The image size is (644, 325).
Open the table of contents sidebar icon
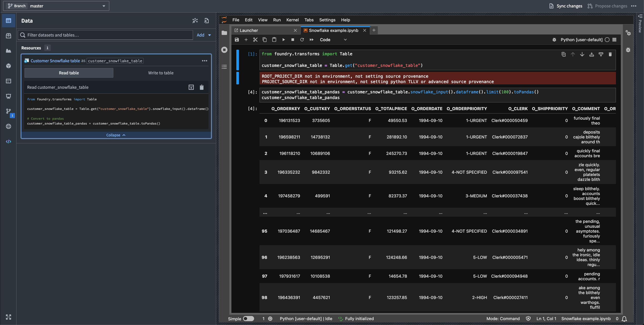point(224,67)
